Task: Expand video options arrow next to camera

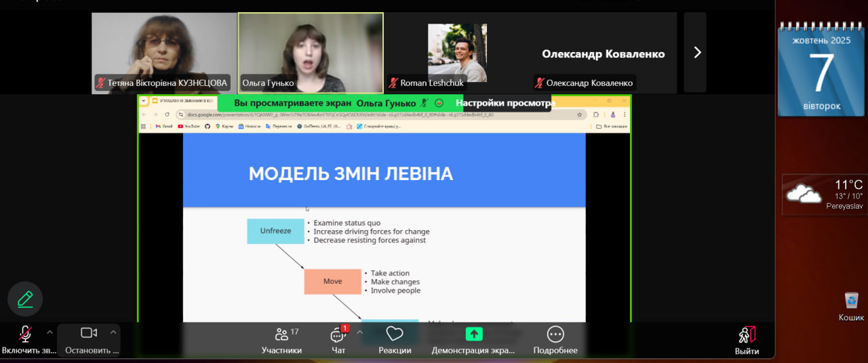Action: pos(113,332)
